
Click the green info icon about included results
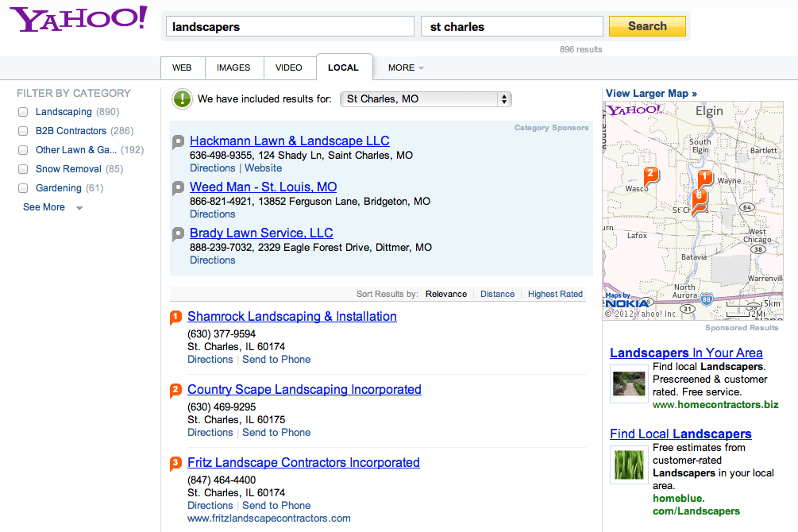coord(181,99)
